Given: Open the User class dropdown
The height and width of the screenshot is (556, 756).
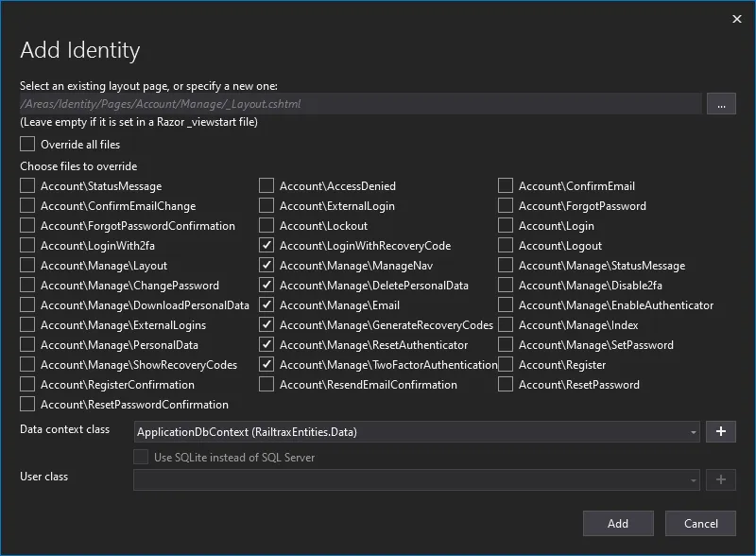Looking at the screenshot, I should click(x=417, y=479).
